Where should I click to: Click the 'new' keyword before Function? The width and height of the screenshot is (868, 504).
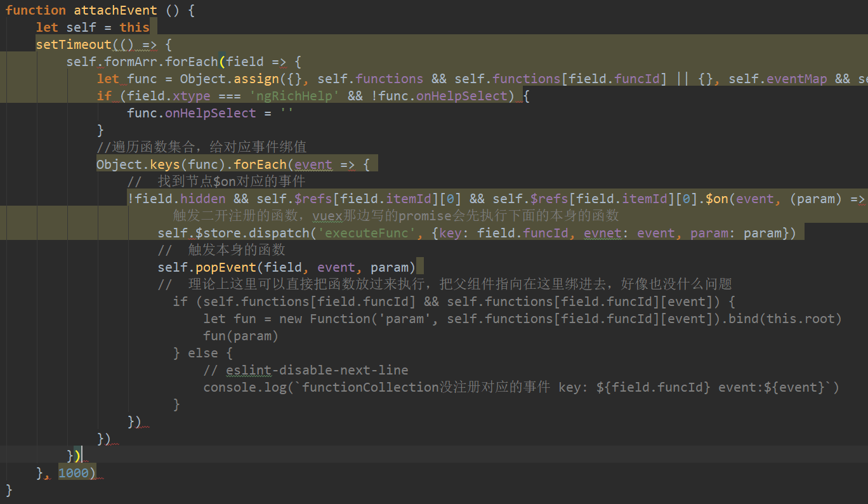pyautogui.click(x=291, y=319)
